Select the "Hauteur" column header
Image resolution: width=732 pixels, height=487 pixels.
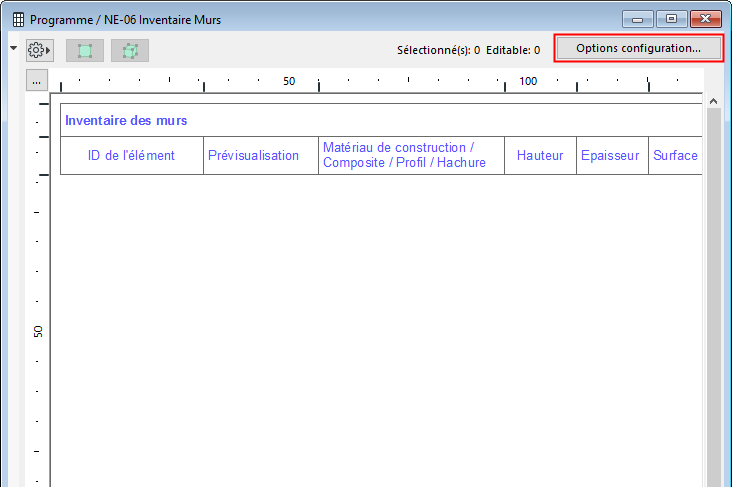tap(541, 155)
